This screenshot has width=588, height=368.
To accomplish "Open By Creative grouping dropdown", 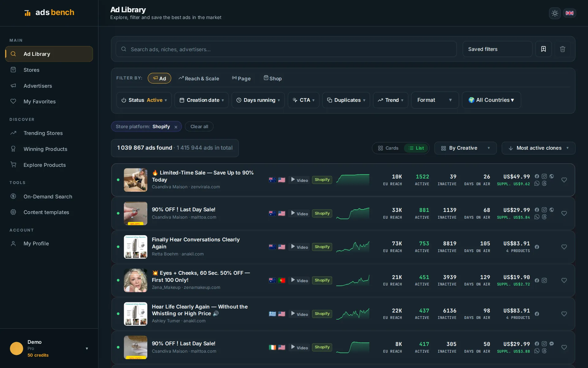I will [466, 148].
